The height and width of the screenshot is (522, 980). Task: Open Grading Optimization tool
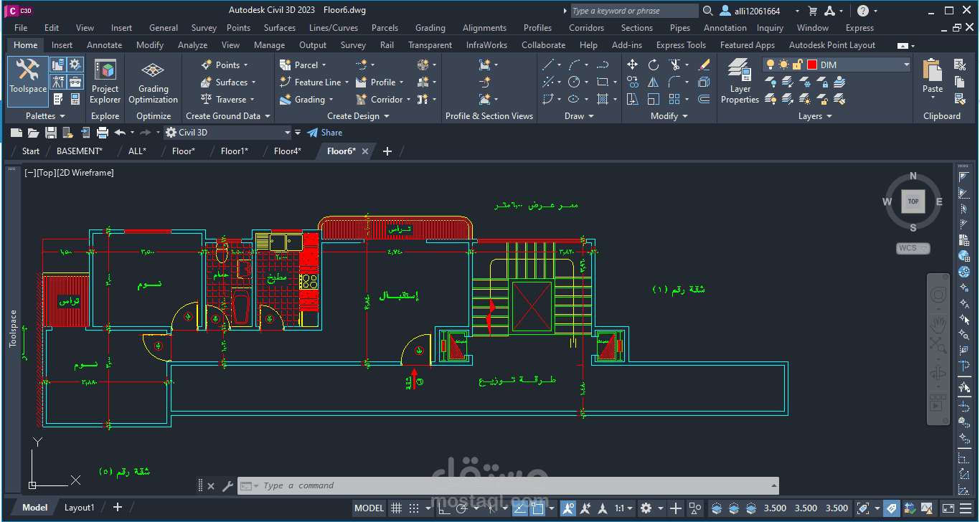pos(153,82)
